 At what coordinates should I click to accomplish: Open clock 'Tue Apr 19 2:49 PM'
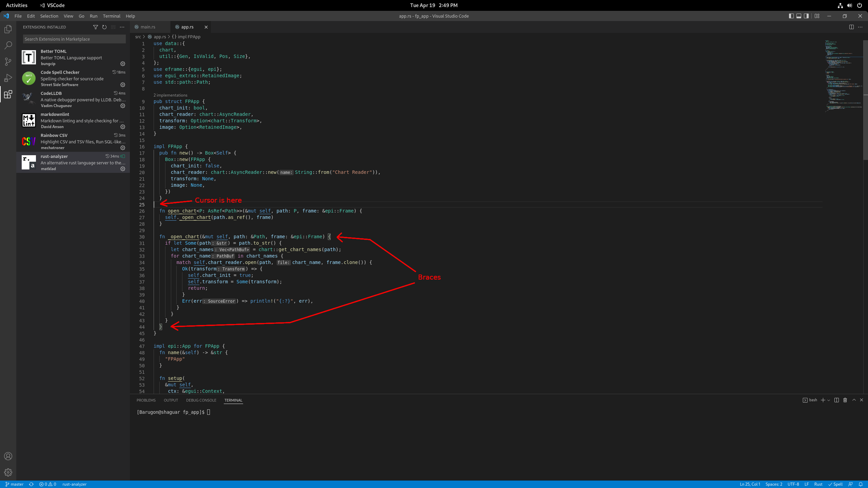click(434, 5)
